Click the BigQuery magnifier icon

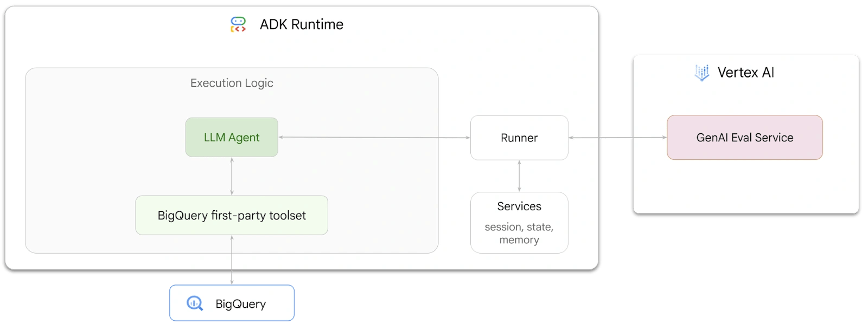click(x=195, y=303)
